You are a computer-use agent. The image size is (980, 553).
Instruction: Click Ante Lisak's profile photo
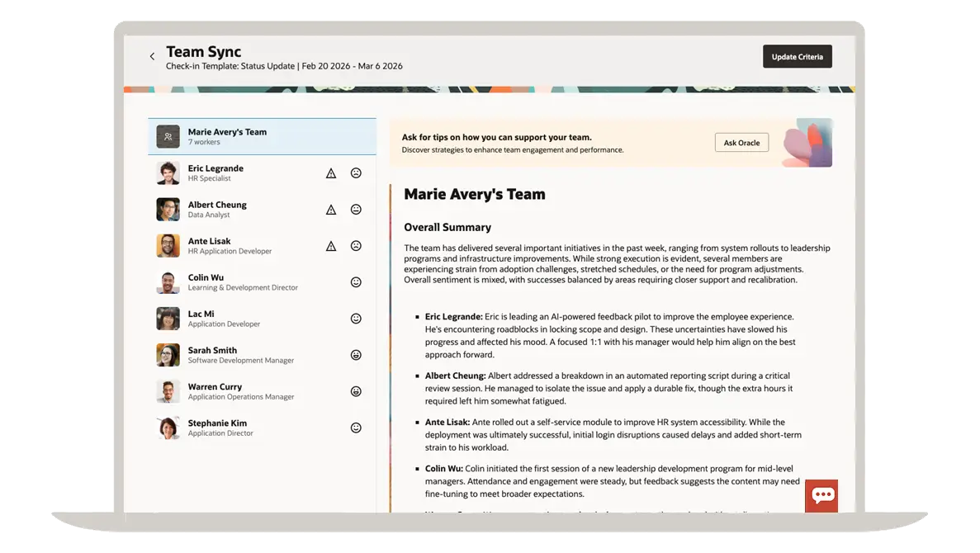pos(168,246)
